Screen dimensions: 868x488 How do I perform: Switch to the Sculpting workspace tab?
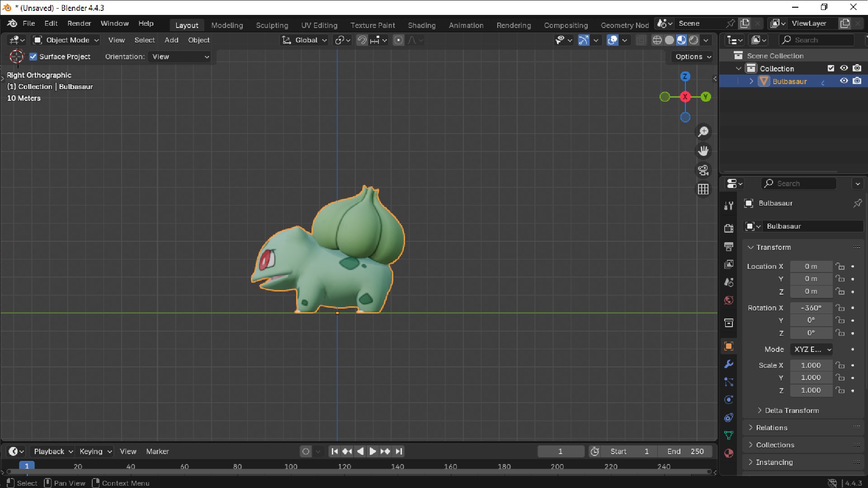(272, 25)
